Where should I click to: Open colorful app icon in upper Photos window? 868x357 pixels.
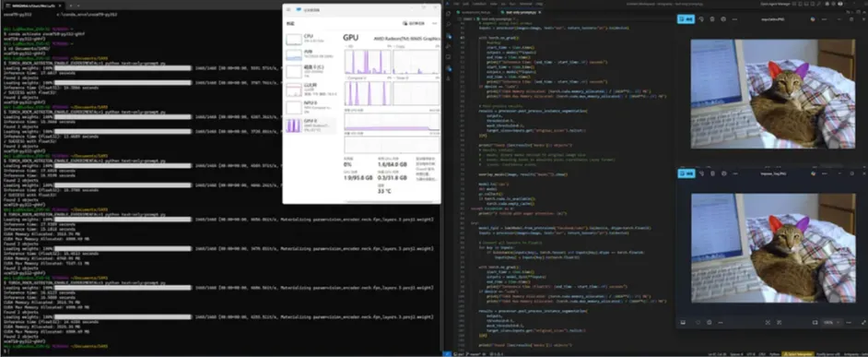pos(813,19)
